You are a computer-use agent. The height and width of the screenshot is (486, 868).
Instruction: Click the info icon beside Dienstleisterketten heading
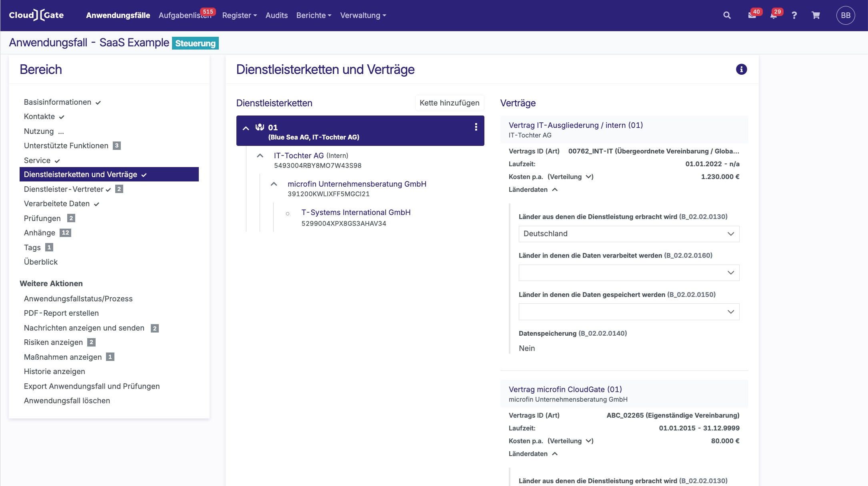click(741, 69)
